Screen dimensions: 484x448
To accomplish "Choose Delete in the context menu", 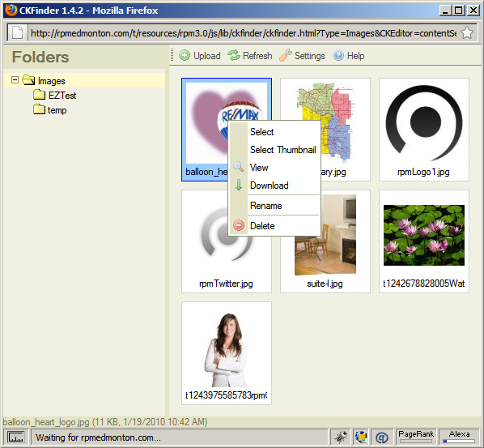I will click(262, 226).
